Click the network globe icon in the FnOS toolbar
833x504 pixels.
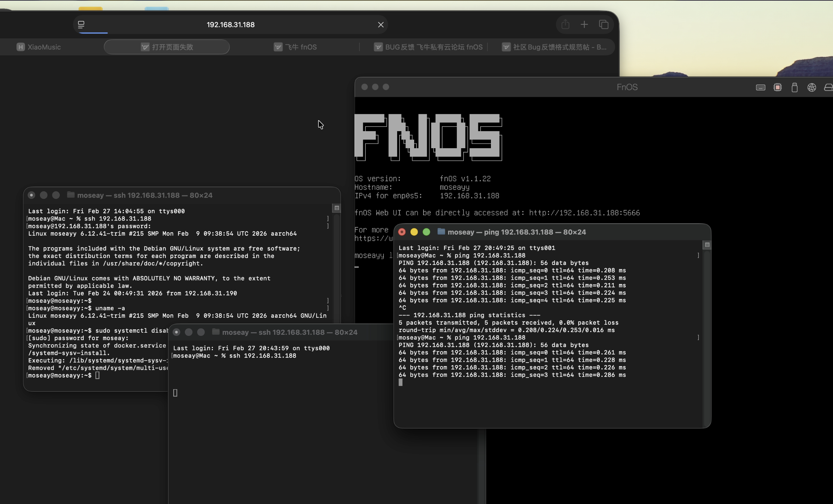[811, 87]
